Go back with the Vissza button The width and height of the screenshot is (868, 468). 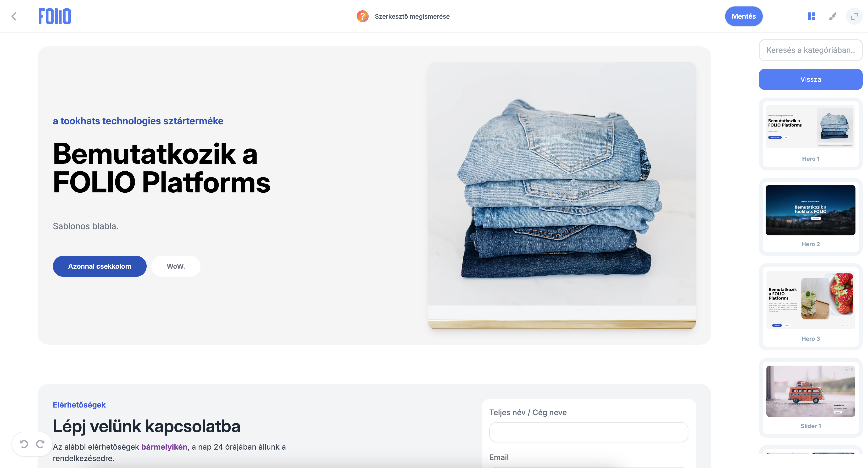(x=810, y=79)
